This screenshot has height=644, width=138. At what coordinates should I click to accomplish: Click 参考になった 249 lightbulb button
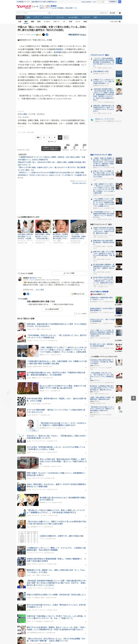pyautogui.click(x=78, y=294)
